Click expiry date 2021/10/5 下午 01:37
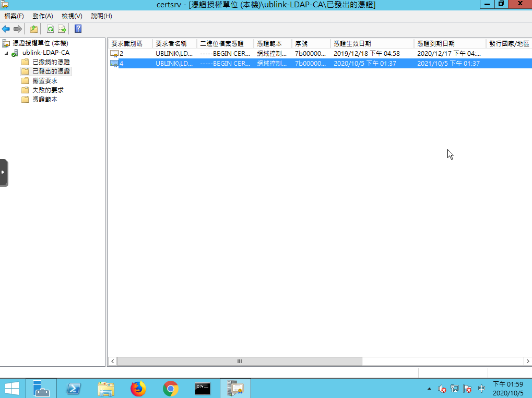532x398 pixels. click(x=448, y=64)
